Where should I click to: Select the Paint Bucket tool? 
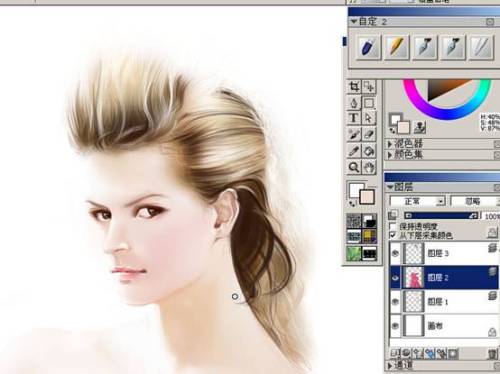[x=369, y=151]
